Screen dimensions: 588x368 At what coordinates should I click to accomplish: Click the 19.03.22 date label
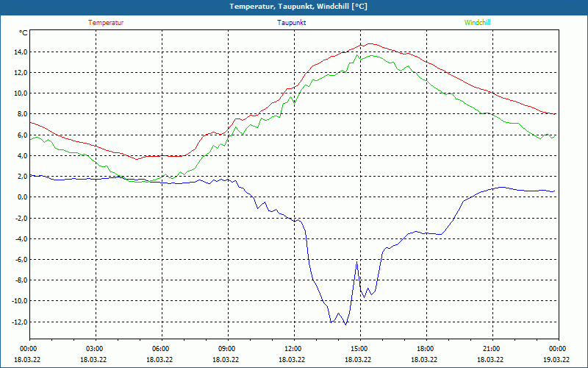pos(556,359)
